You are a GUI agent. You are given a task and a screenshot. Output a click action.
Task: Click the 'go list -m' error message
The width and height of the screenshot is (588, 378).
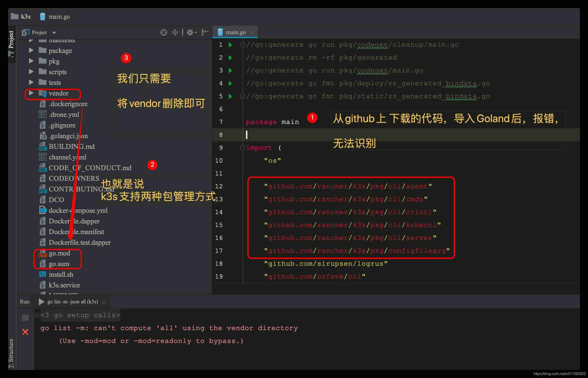pyautogui.click(x=169, y=328)
